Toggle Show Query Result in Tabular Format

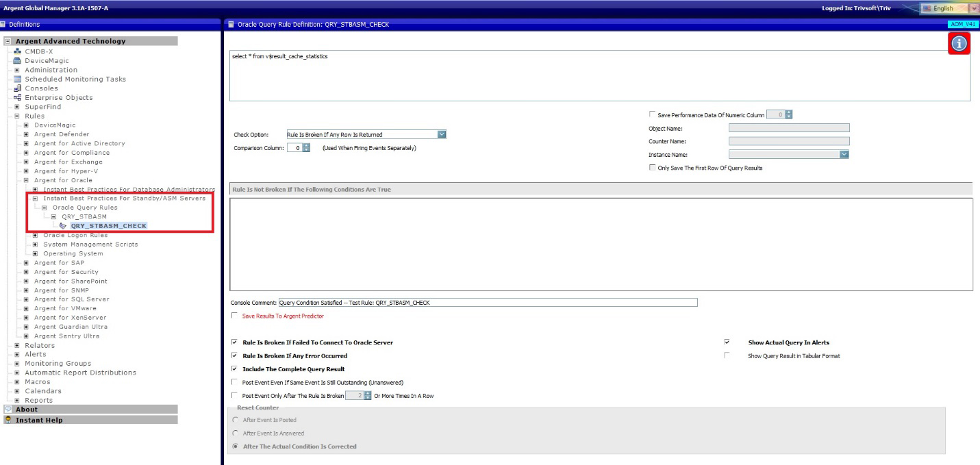coord(727,355)
